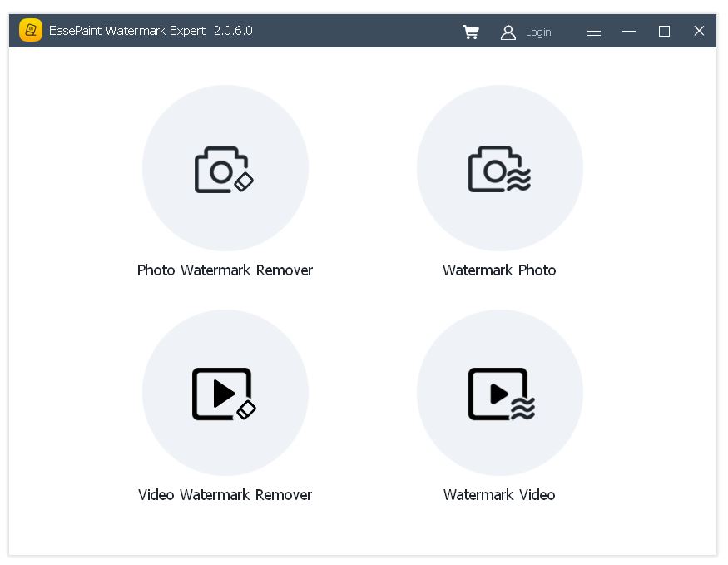728x565 pixels.
Task: Click the EasePaint Watermark Expert title text
Action: [x=150, y=31]
